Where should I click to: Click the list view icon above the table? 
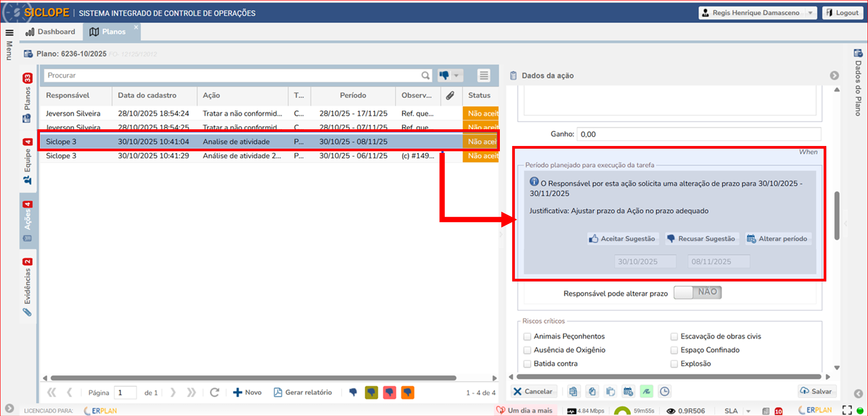tap(484, 76)
